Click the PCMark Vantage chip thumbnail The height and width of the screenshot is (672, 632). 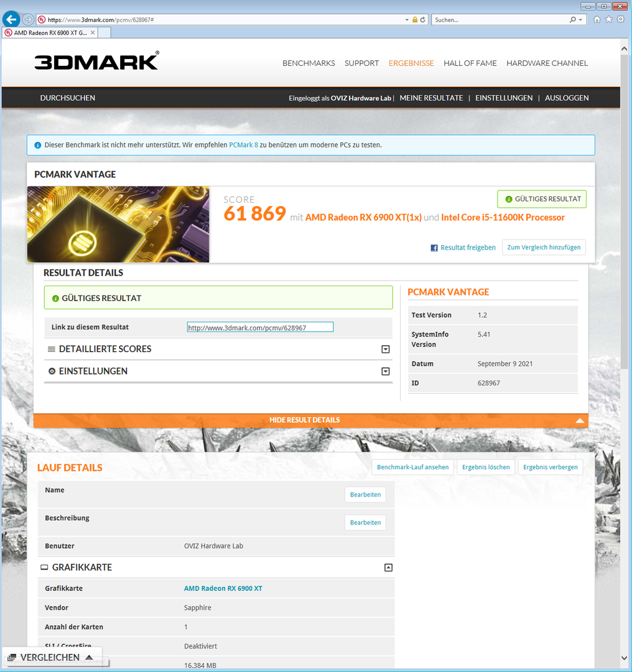click(118, 224)
